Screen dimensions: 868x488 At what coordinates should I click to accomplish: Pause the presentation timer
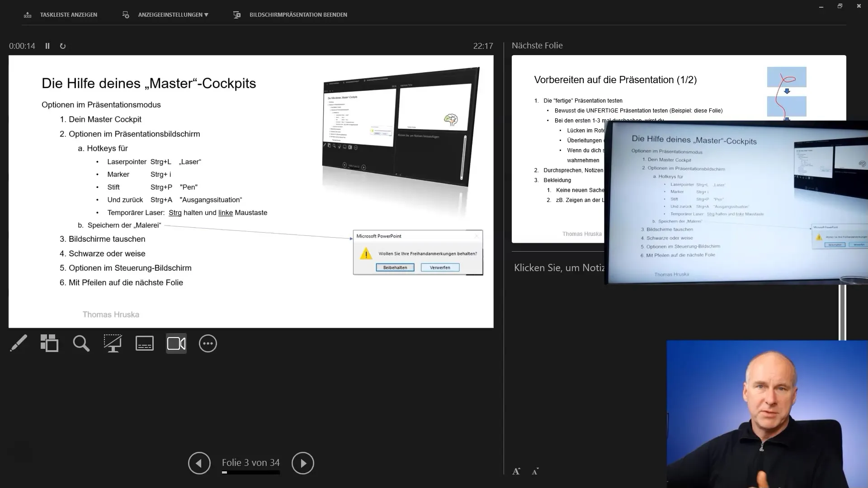(47, 46)
